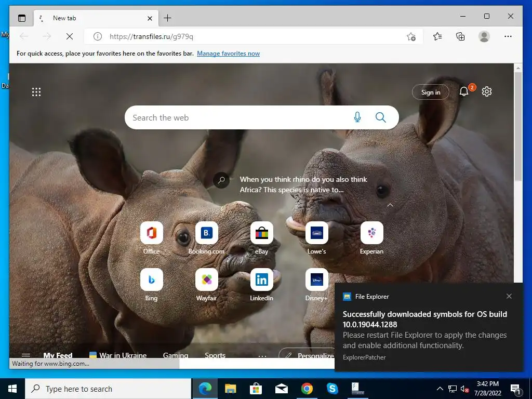The image size is (532, 399).
Task: Open File Explorer from taskbar
Action: tap(230, 389)
